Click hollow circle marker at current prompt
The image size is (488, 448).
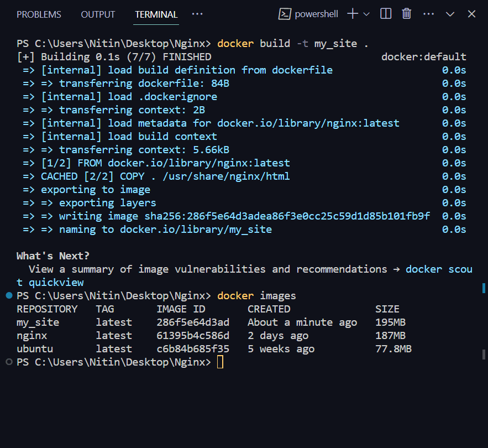pyautogui.click(x=9, y=362)
